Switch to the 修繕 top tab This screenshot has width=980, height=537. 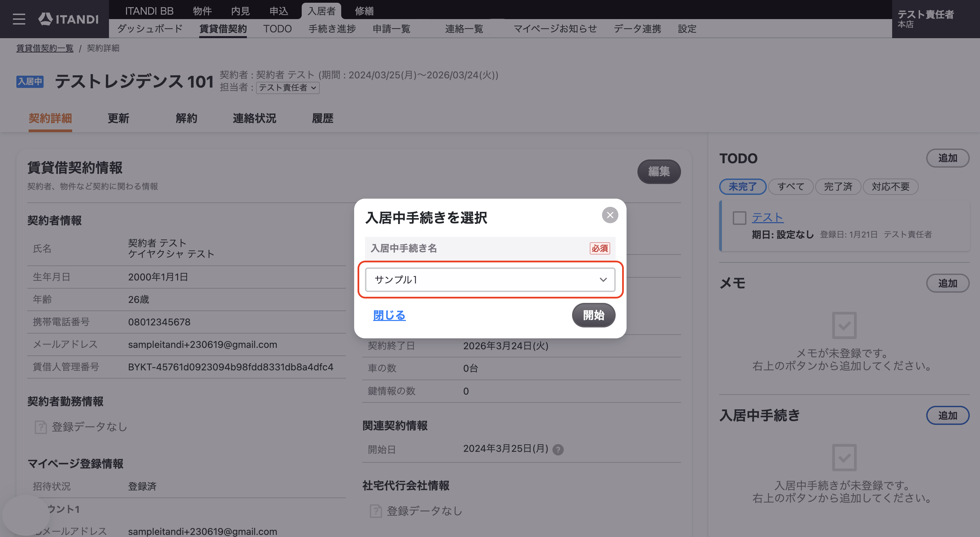[x=364, y=11]
